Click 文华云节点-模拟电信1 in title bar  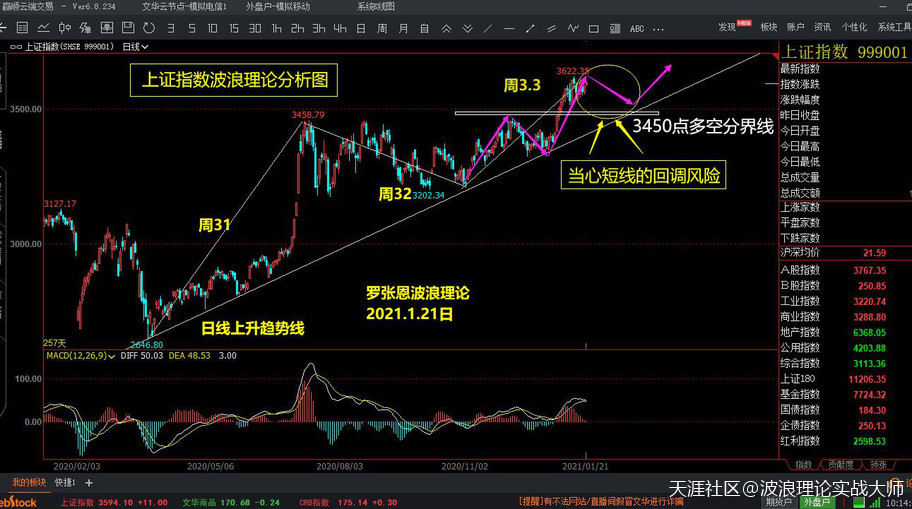point(184,6)
